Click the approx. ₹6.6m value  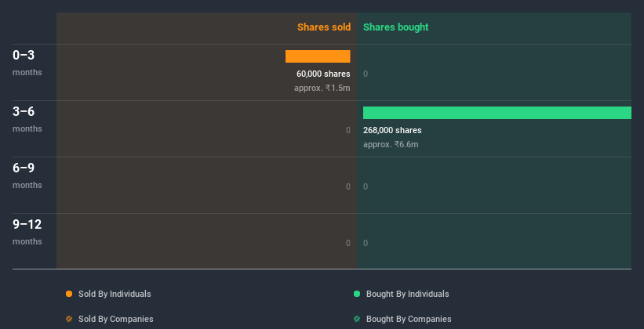[391, 144]
